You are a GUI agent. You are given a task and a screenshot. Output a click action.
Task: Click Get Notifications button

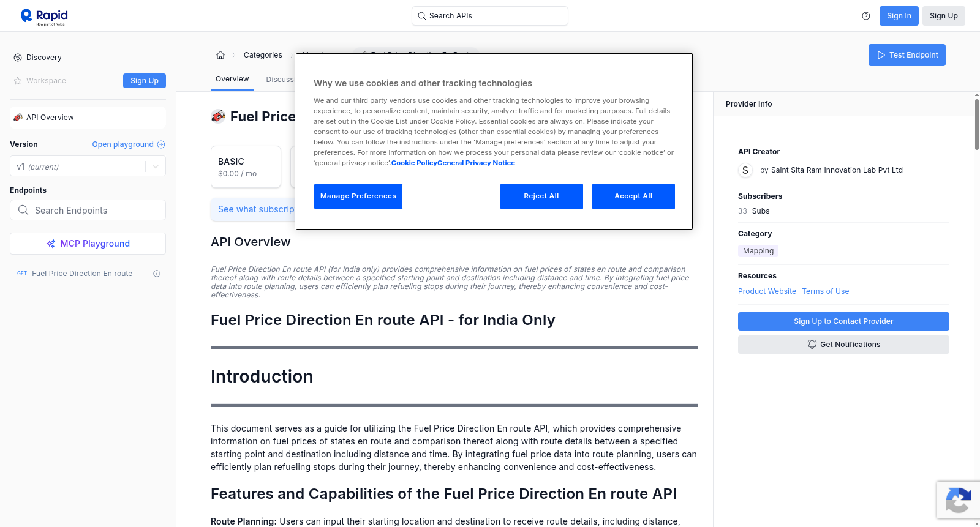(843, 345)
